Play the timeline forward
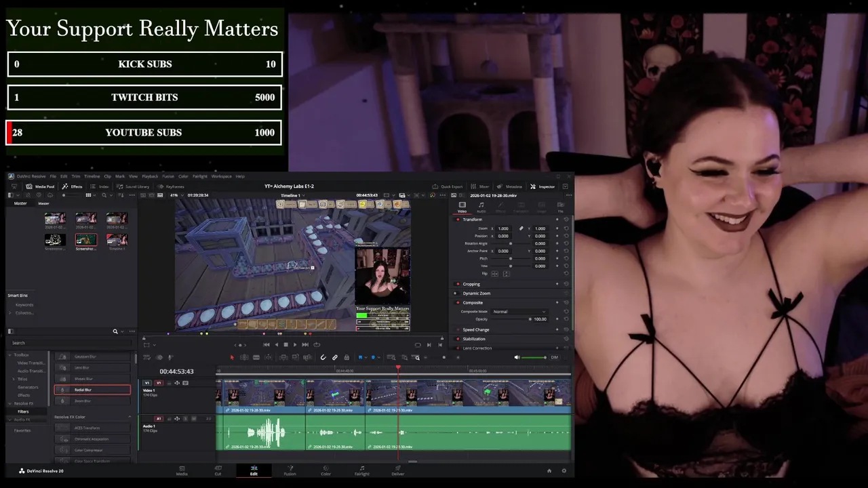This screenshot has width=868, height=488. pyautogui.click(x=295, y=344)
